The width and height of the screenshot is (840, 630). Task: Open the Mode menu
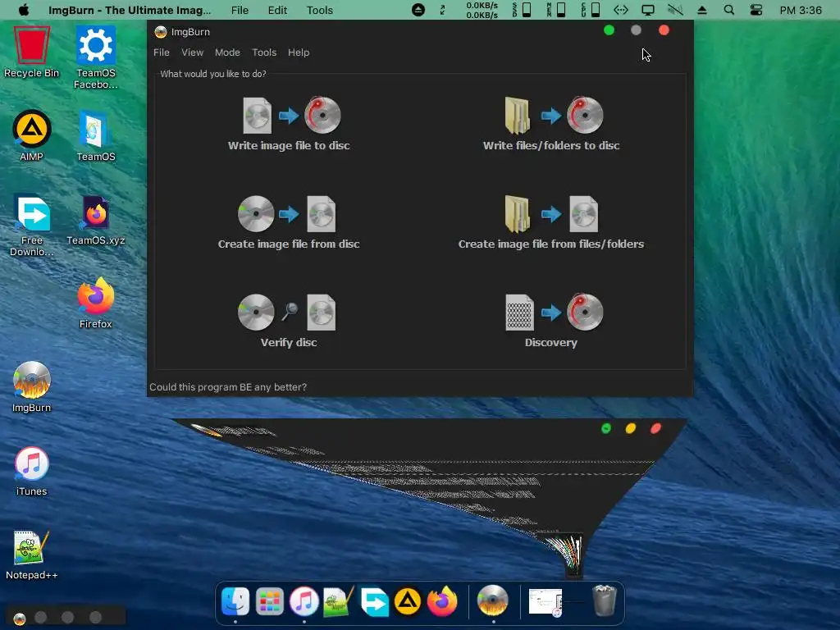[x=227, y=52]
